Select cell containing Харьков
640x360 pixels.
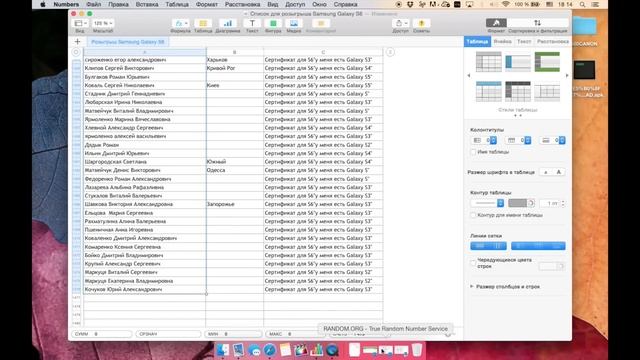point(235,60)
